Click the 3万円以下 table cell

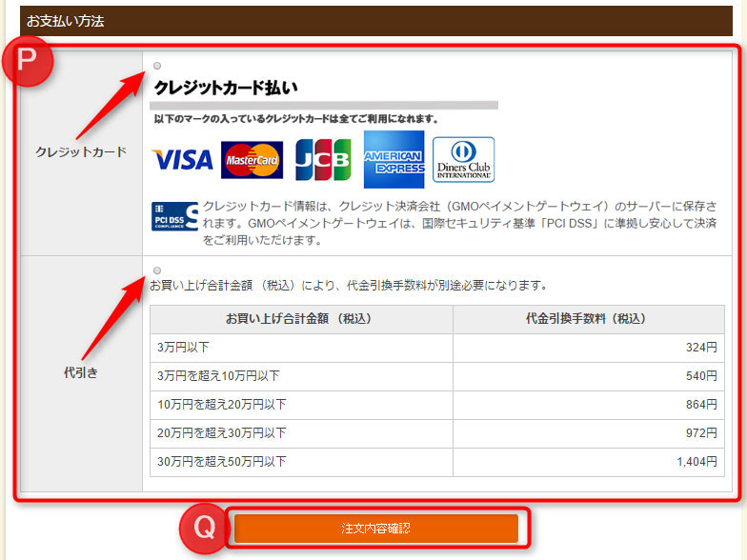(x=301, y=348)
